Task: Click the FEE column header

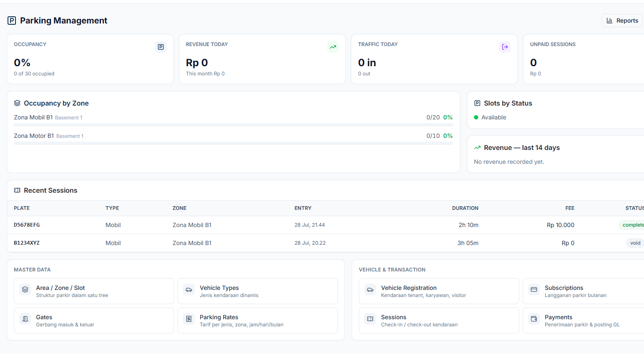Action: pyautogui.click(x=570, y=208)
